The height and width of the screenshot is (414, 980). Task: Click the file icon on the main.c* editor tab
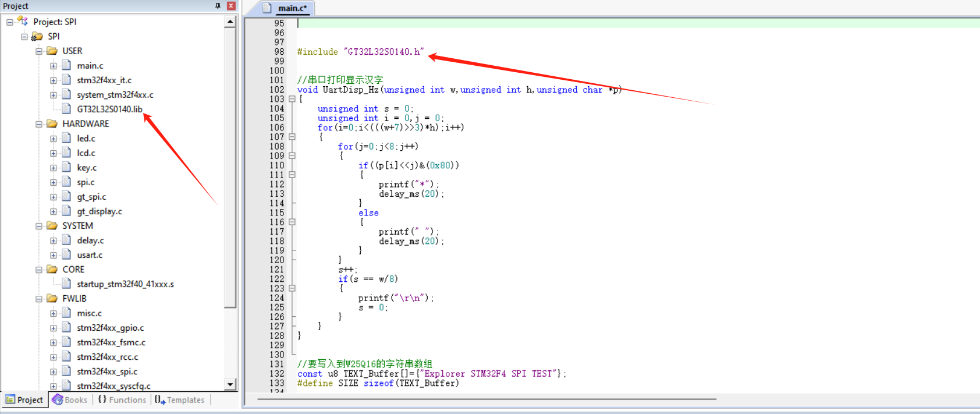(x=267, y=8)
